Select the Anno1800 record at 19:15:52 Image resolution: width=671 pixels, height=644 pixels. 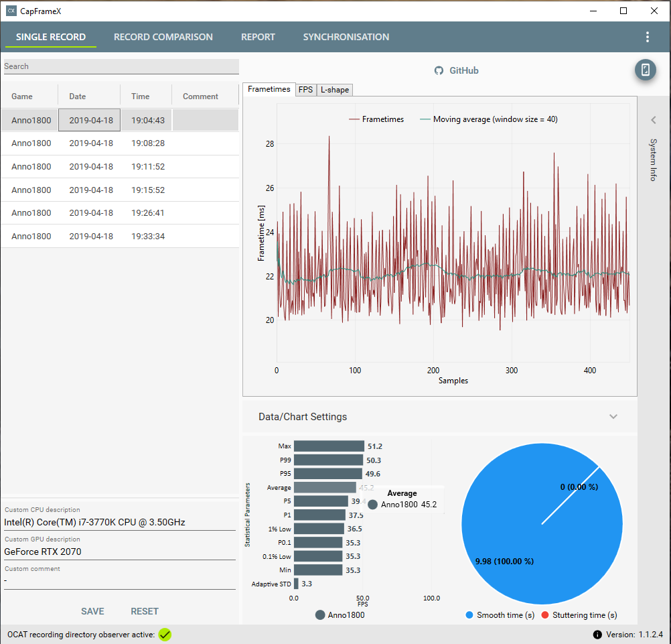click(x=119, y=190)
